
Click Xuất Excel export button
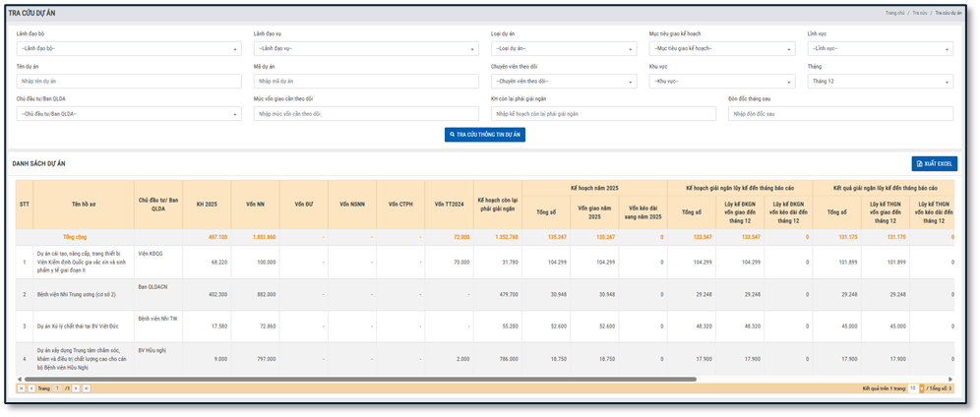click(x=934, y=163)
